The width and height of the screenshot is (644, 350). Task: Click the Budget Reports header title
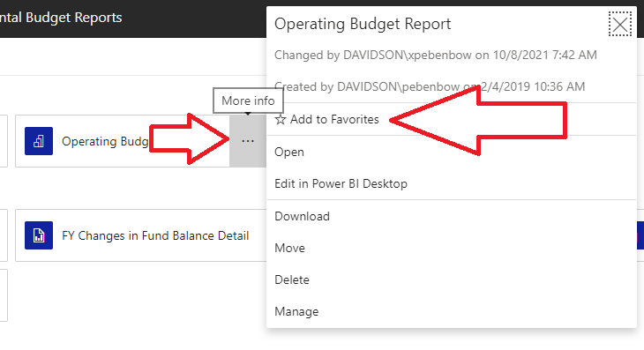click(61, 18)
